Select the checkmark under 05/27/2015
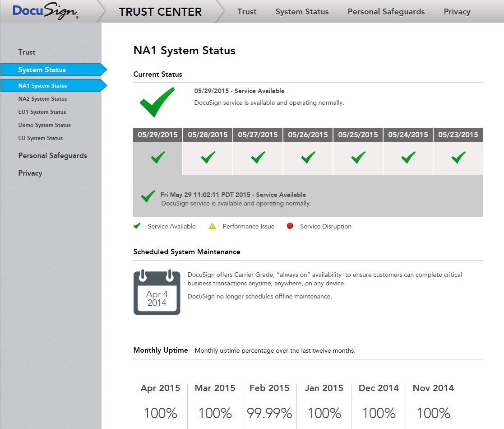 coord(258,158)
